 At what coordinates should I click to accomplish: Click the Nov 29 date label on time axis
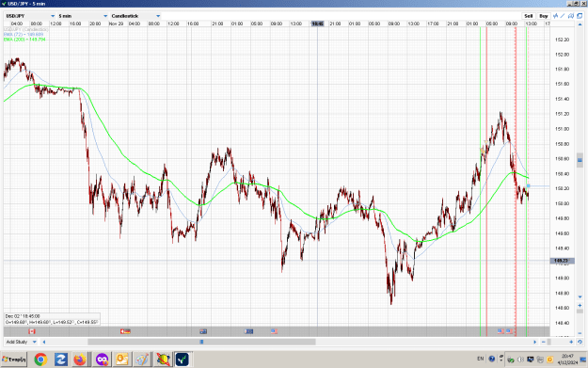[116, 24]
